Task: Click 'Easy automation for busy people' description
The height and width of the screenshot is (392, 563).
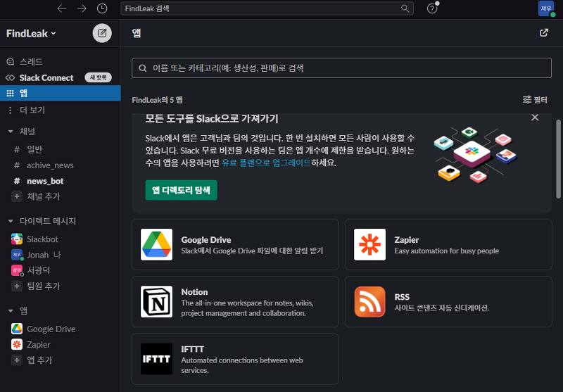Action: point(447,251)
